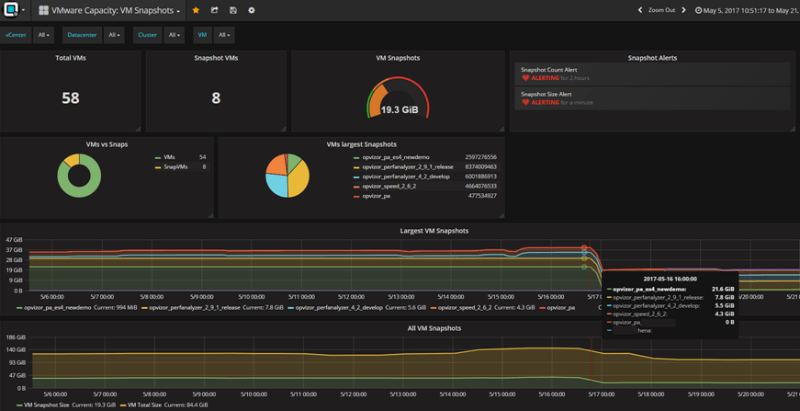Click the Snapshot VMs value 8

(216, 98)
